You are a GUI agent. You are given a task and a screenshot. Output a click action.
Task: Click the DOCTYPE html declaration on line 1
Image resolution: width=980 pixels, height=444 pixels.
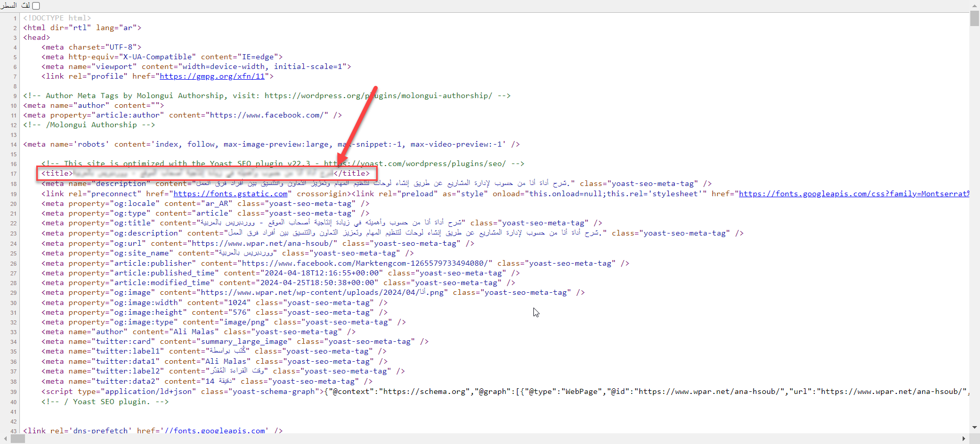tap(57, 18)
